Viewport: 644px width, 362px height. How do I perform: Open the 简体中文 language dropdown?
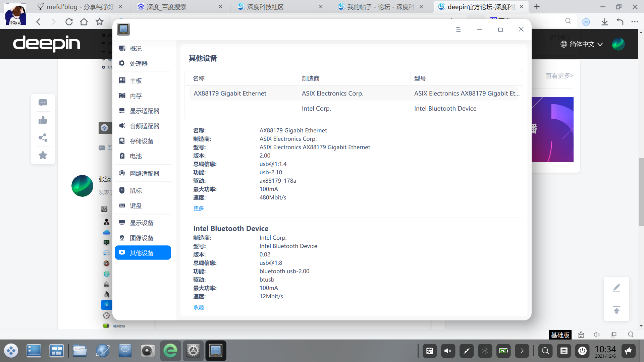tap(581, 44)
